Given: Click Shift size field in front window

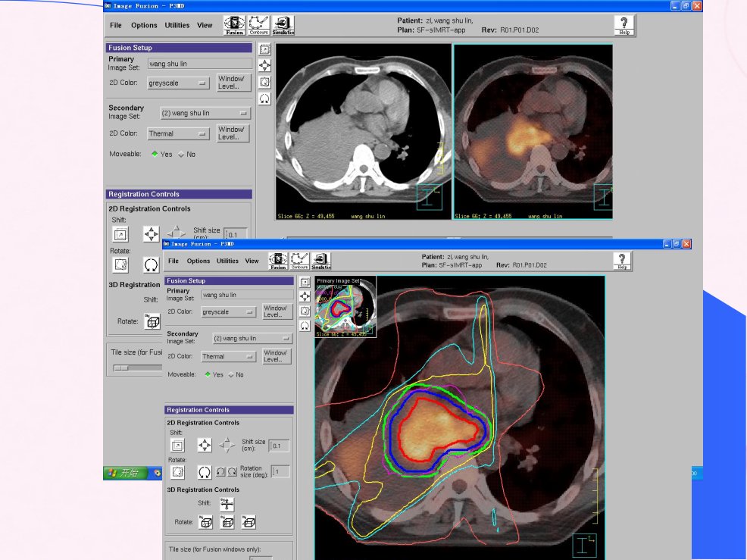Looking at the screenshot, I should point(279,446).
